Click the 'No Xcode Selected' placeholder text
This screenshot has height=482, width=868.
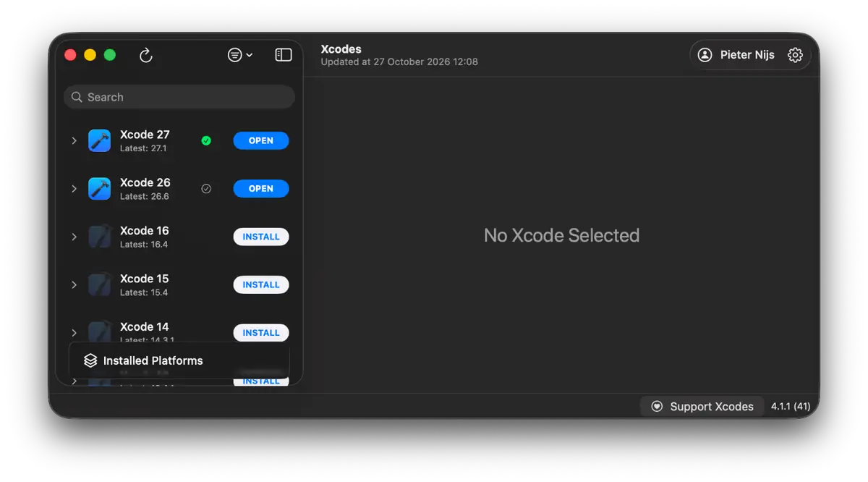click(x=561, y=235)
